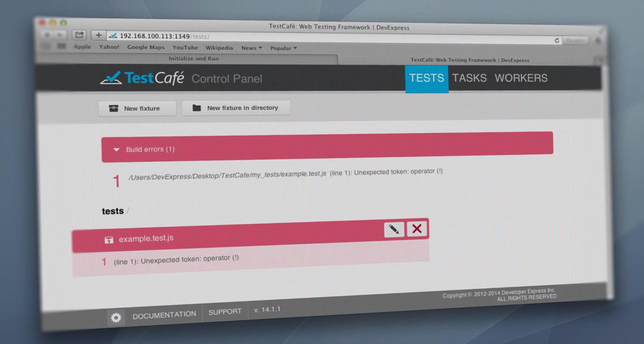The height and width of the screenshot is (344, 644).
Task: Click the error message under example.test.js
Action: coord(176,259)
